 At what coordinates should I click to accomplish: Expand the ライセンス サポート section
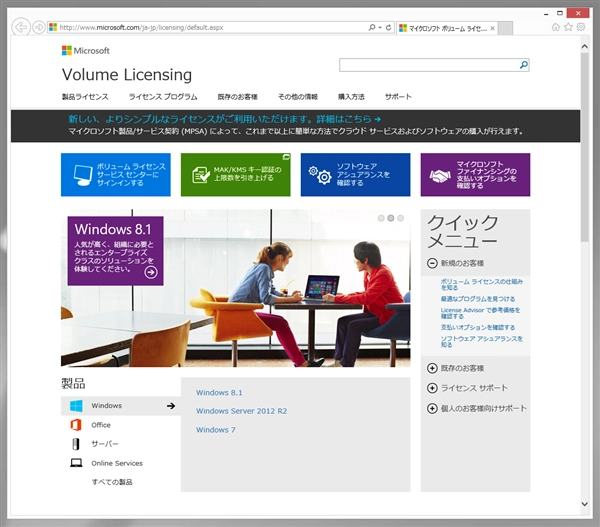point(432,388)
